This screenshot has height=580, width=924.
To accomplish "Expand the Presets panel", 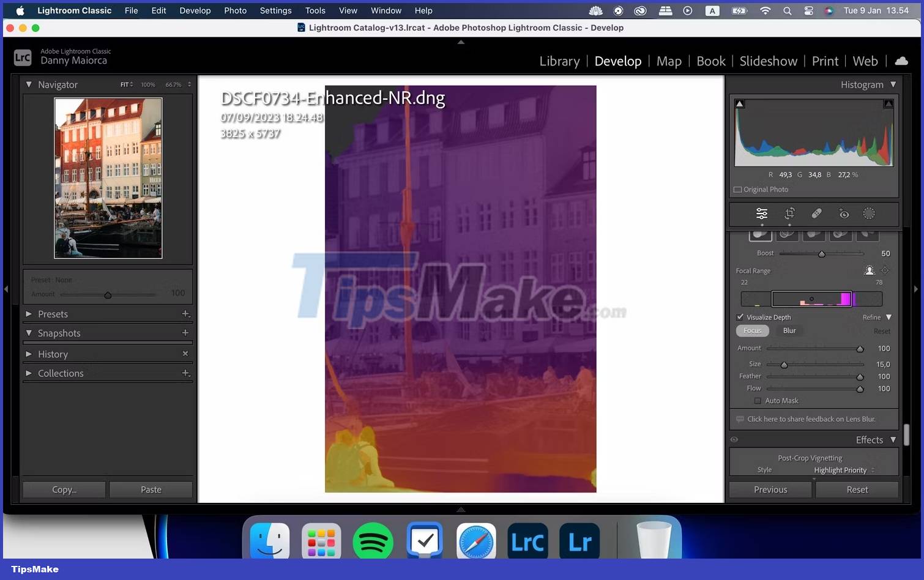I will (29, 314).
